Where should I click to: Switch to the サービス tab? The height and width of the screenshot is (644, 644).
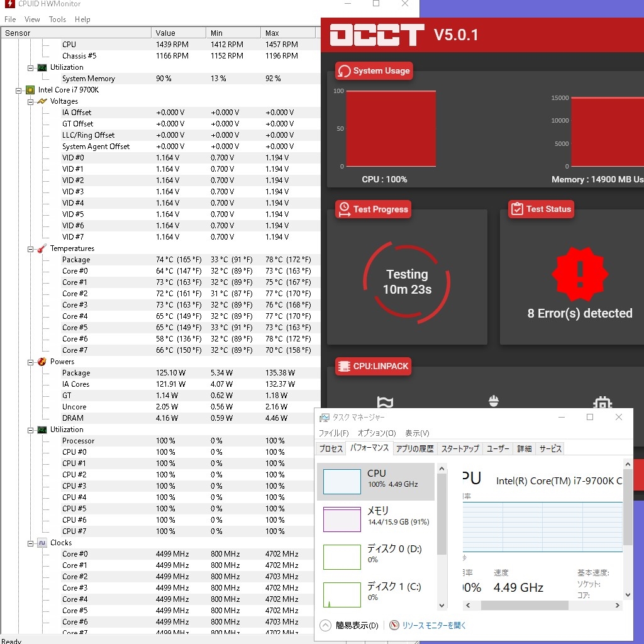550,448
